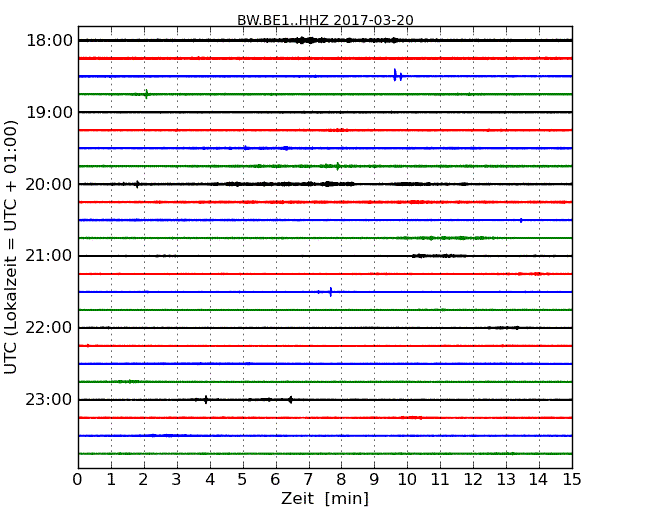Click the "7" tick on the minute axis
The width and height of the screenshot is (650, 520).
[308, 479]
